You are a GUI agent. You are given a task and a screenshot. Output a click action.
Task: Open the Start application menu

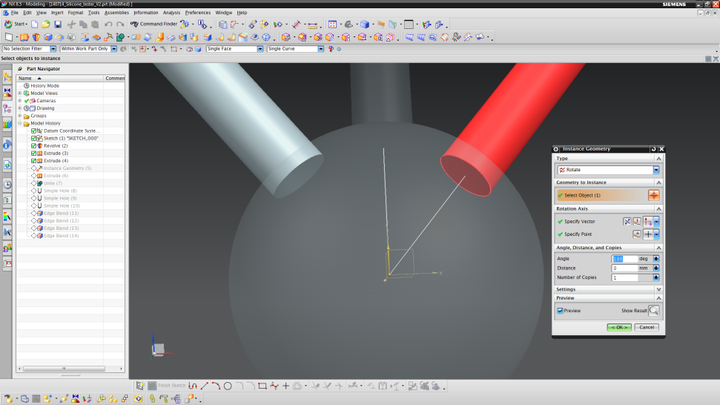[16, 24]
